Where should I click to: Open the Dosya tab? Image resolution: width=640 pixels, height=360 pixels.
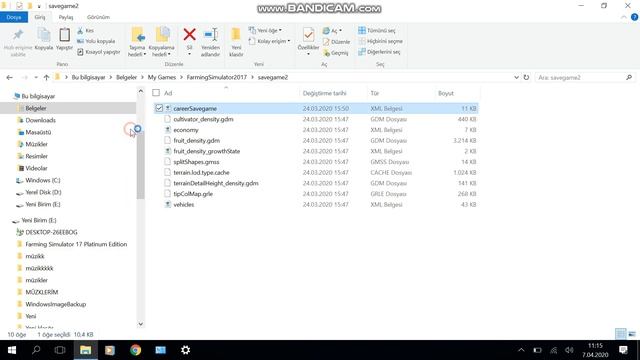[14, 17]
